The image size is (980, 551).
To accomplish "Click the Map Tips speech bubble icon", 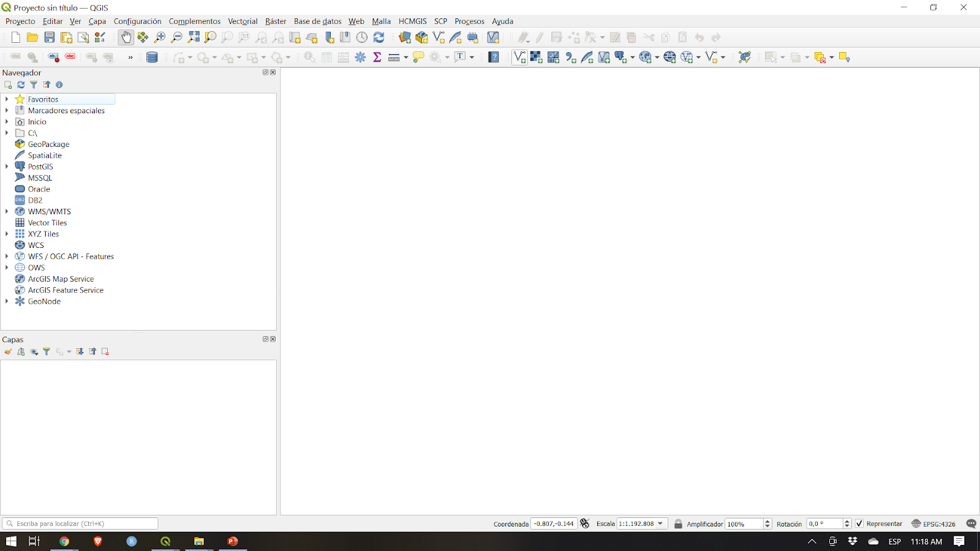I will tap(418, 57).
